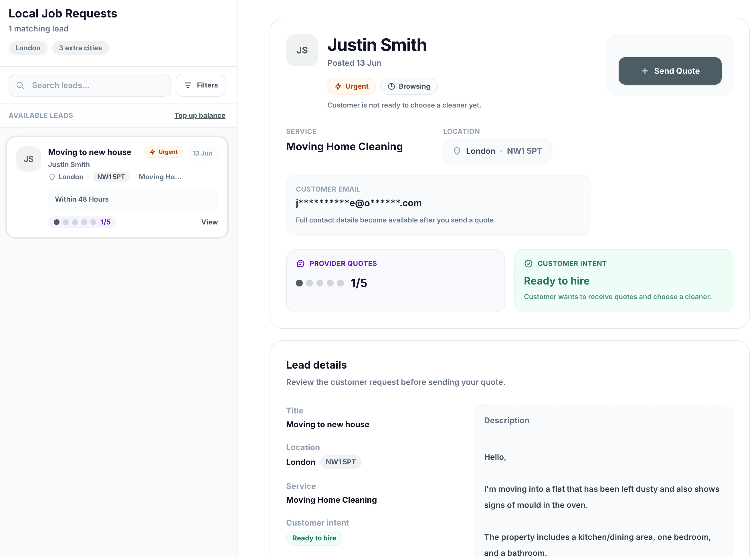Click the filter lines icon in Filters

coord(187,85)
